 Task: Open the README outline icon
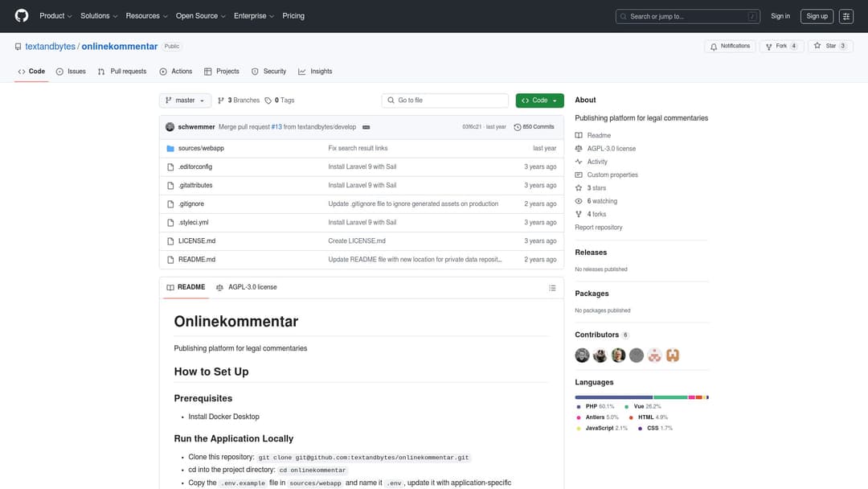tap(552, 288)
